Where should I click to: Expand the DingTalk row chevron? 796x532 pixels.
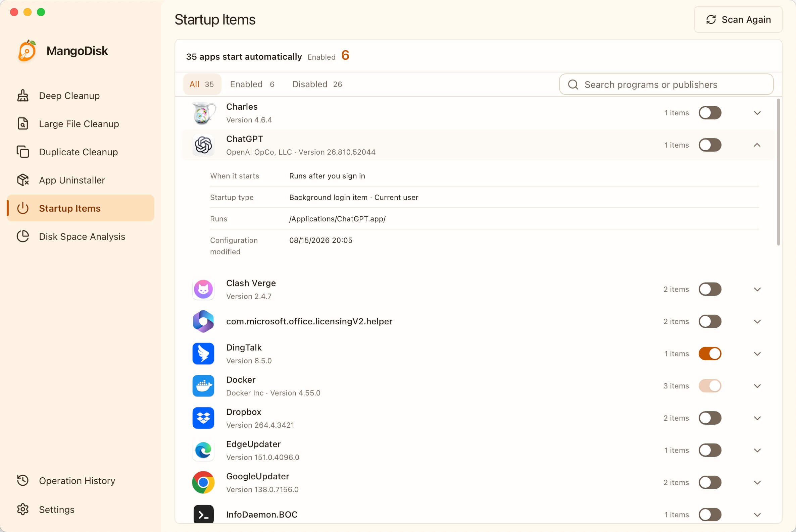click(757, 354)
